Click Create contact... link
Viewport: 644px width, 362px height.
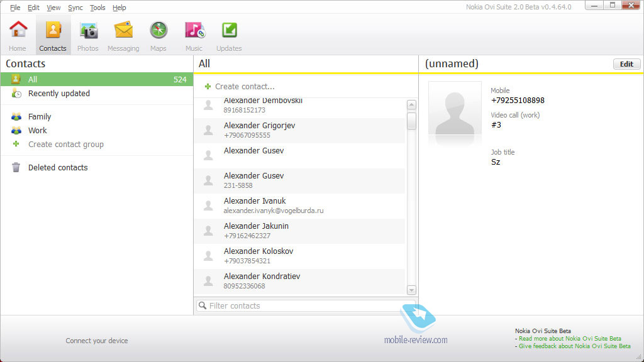point(245,87)
